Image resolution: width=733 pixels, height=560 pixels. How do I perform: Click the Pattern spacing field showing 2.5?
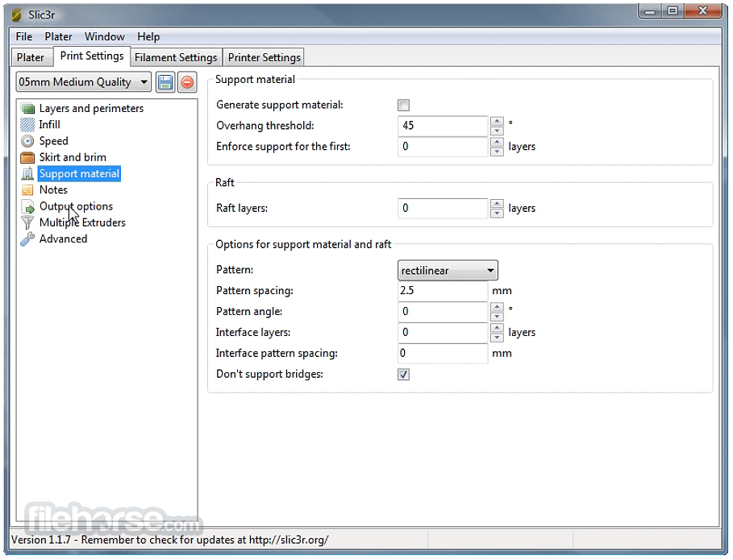tap(443, 291)
